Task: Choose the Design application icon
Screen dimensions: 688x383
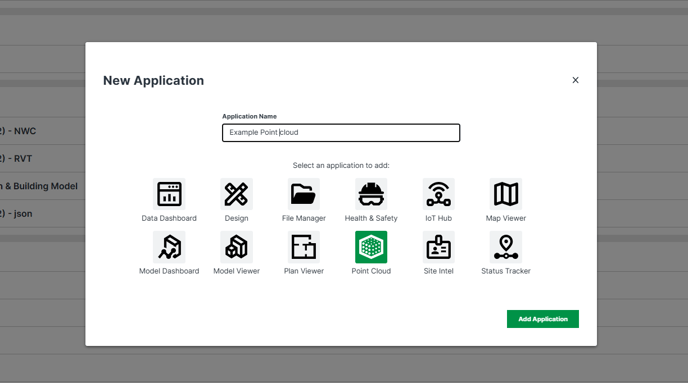Action: [236, 194]
